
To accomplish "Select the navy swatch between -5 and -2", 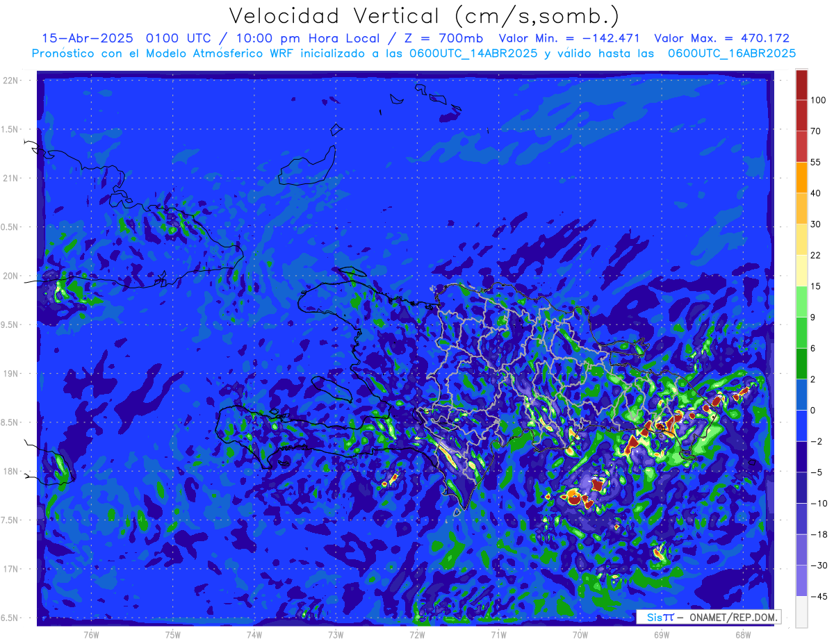I will pos(801,457).
